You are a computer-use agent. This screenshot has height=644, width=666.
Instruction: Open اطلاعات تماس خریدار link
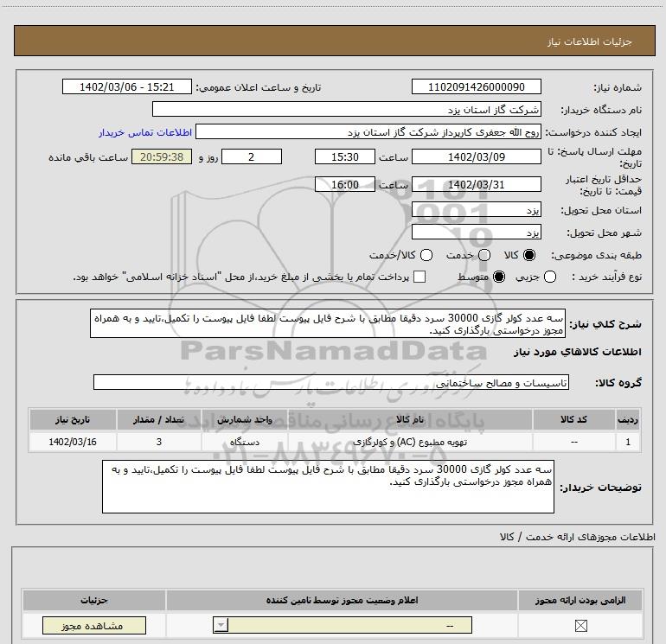tap(145, 132)
